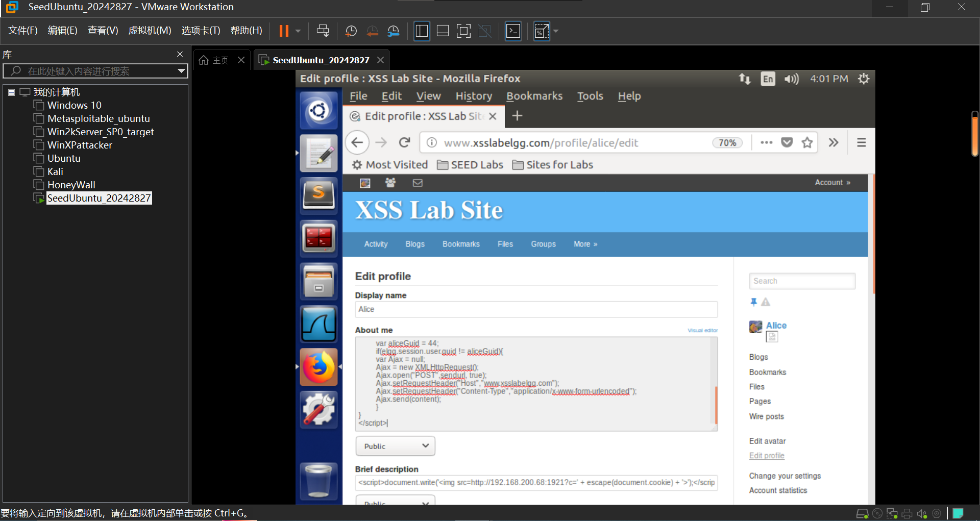Click the Display name input field
Viewport: 980px width, 521px height.
(x=536, y=309)
